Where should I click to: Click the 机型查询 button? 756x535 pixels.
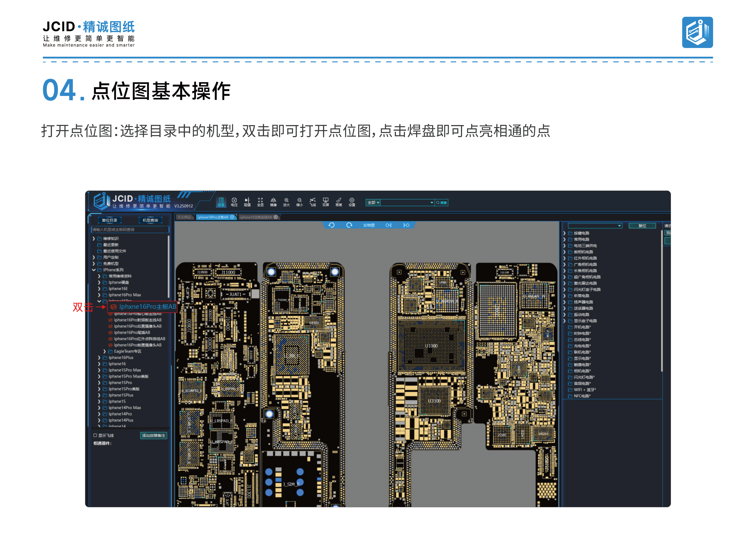coord(150,220)
